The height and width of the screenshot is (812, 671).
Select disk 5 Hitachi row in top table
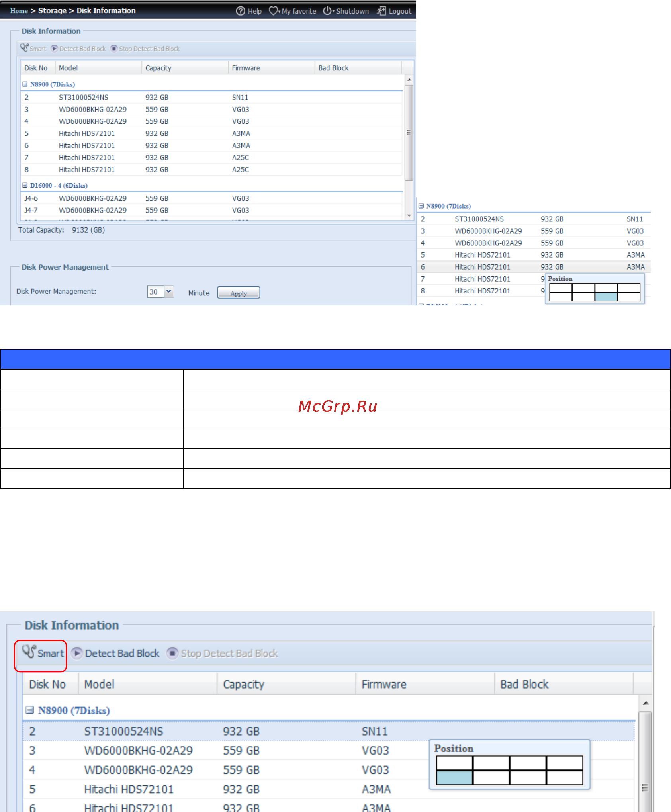[x=211, y=133]
